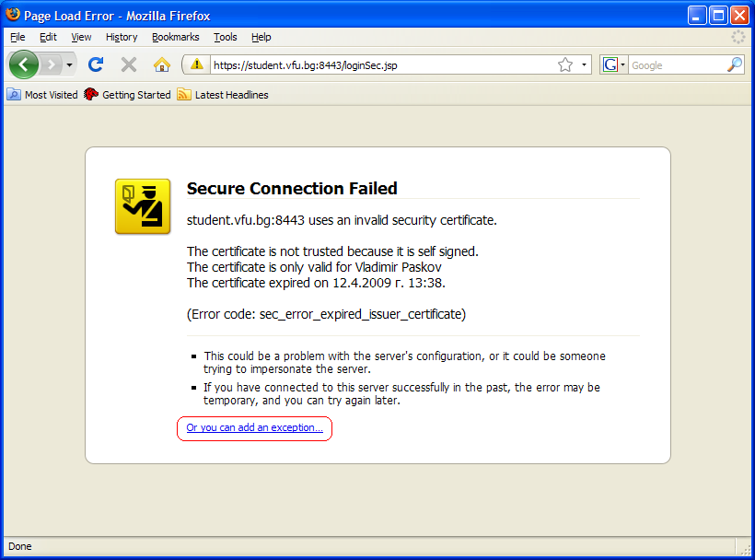The height and width of the screenshot is (560, 755).
Task: Click the yellow warning site identity icon
Action: 196,64
